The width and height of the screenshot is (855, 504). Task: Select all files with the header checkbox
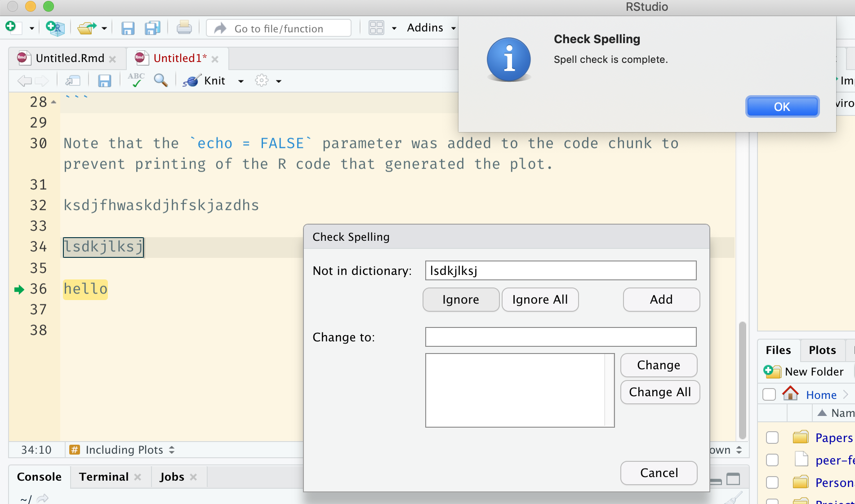pos(768,394)
